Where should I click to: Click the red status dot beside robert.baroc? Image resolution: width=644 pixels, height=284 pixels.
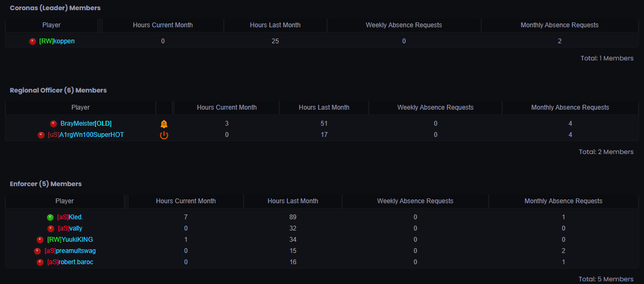(40, 263)
